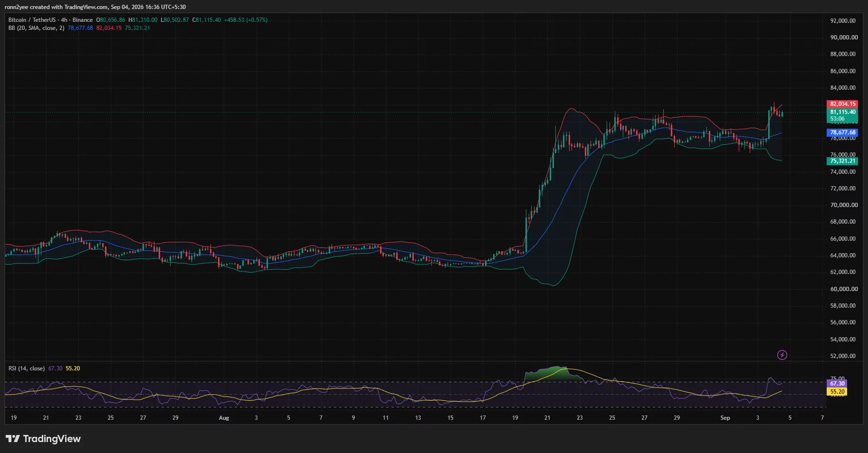Screen dimensions: 868x453
Task: Click the purple 67.30 value in RSI legend
Action: tap(55, 368)
